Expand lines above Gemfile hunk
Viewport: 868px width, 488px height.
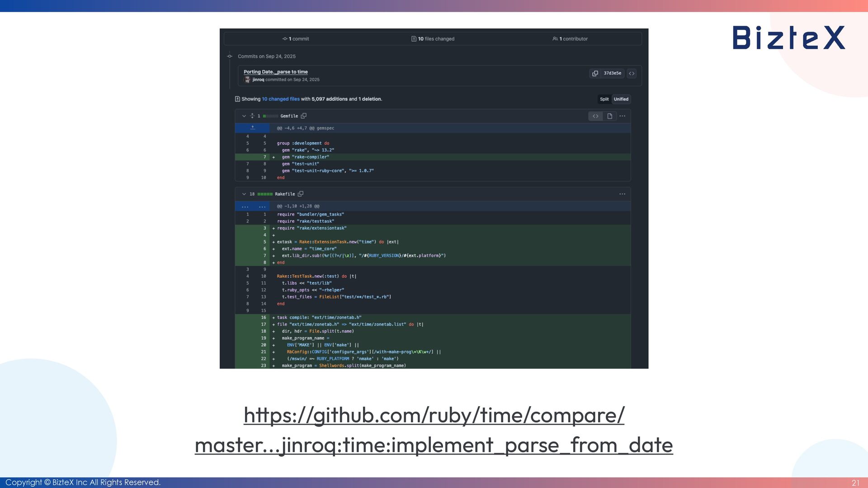pos(253,128)
